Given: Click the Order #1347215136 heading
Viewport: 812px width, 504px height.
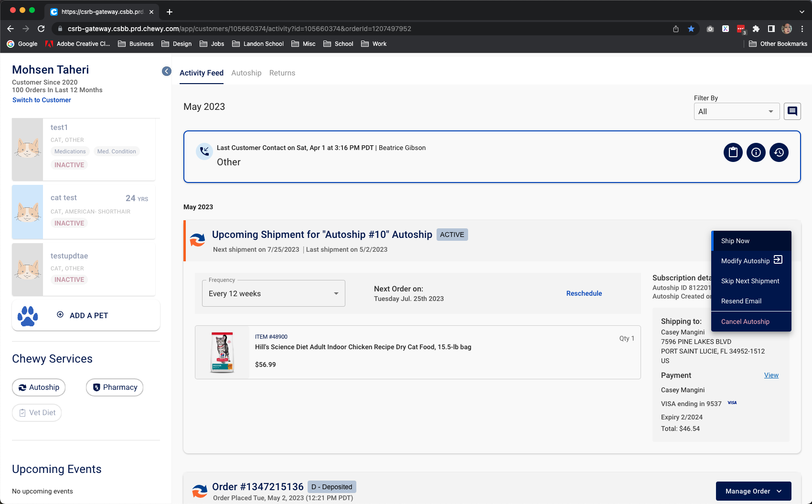Looking at the screenshot, I should click(x=258, y=487).
